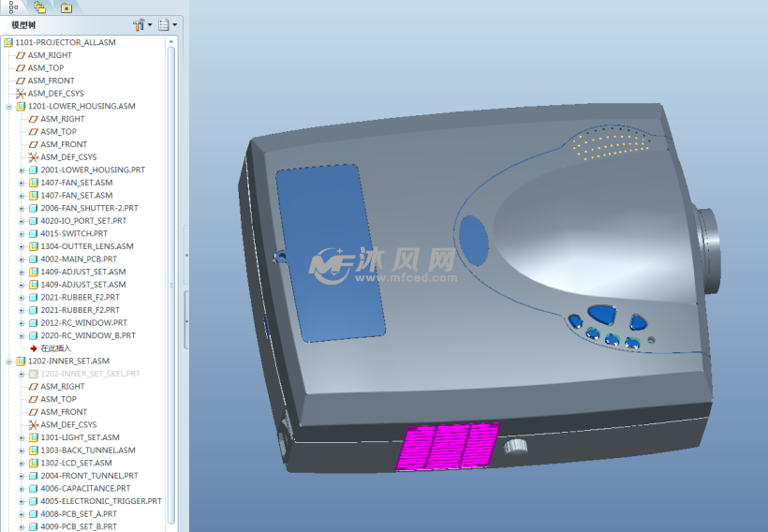
Task: Click the 1304-OUTTER_LENS.ASM assembly icon
Action: (33, 246)
